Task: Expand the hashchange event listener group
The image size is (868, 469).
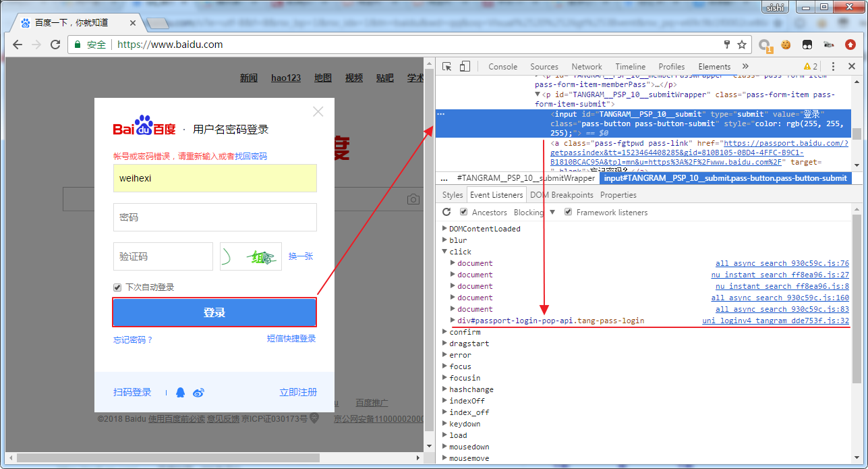Action: (444, 389)
